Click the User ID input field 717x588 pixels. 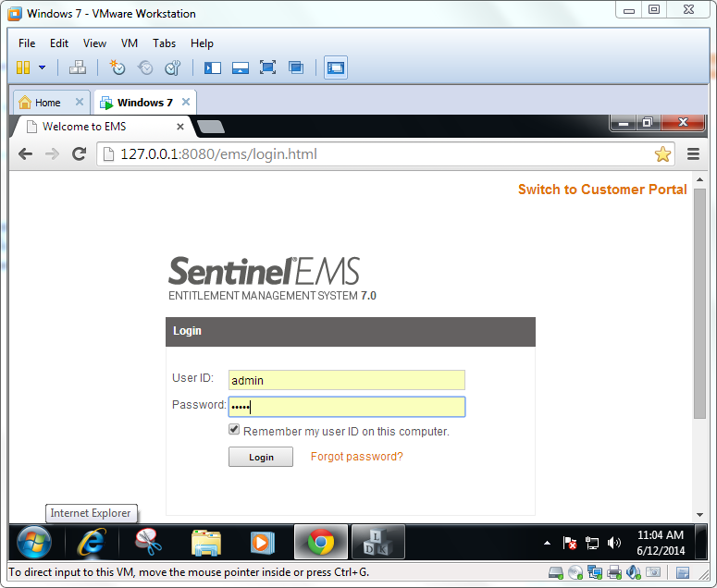(347, 380)
